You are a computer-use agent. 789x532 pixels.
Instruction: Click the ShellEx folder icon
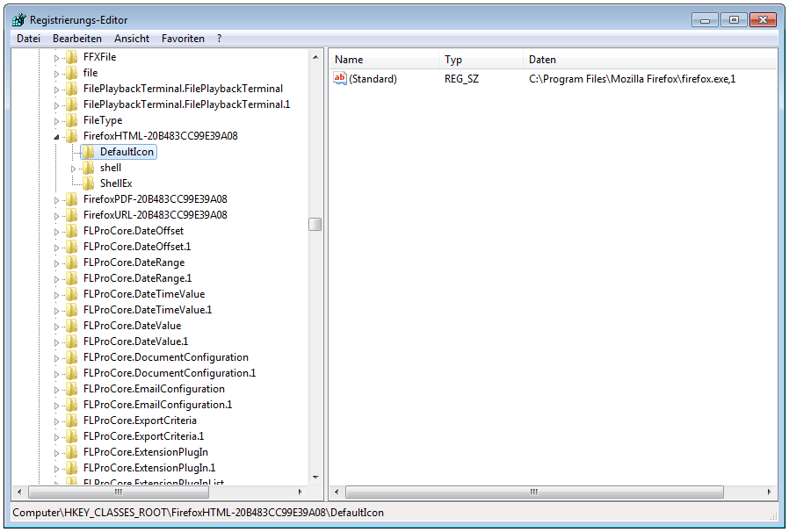[x=88, y=183]
